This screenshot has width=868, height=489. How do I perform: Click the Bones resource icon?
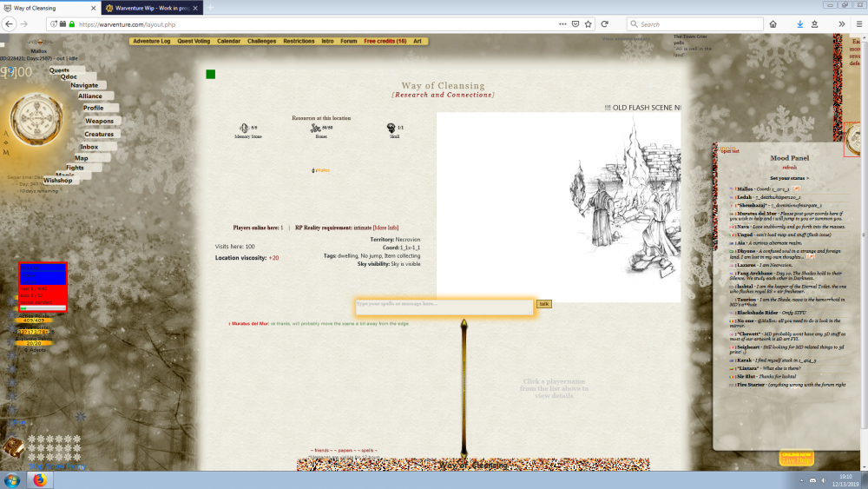coord(316,128)
